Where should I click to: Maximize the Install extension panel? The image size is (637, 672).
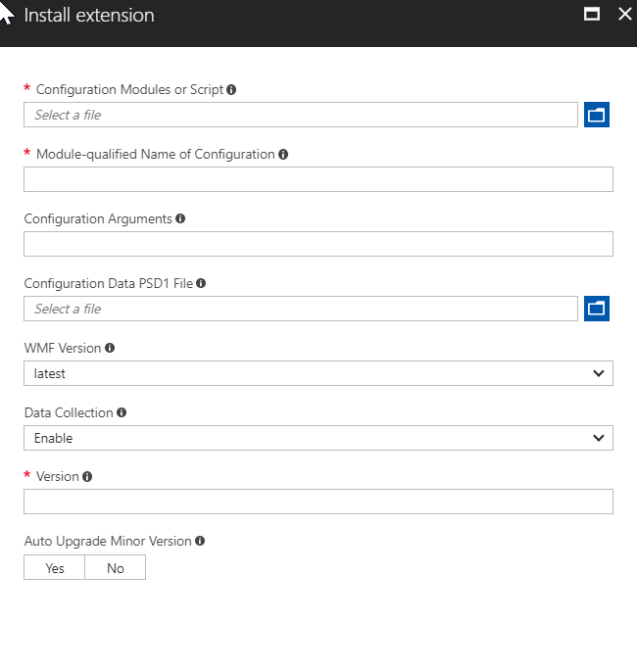click(x=591, y=14)
